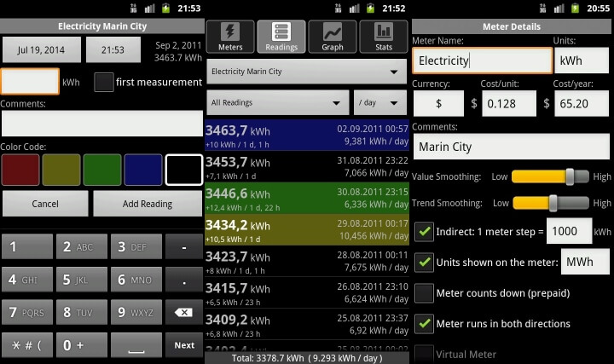Tap keypad key 2 ABC
The height and width of the screenshot is (364, 614).
pos(82,246)
